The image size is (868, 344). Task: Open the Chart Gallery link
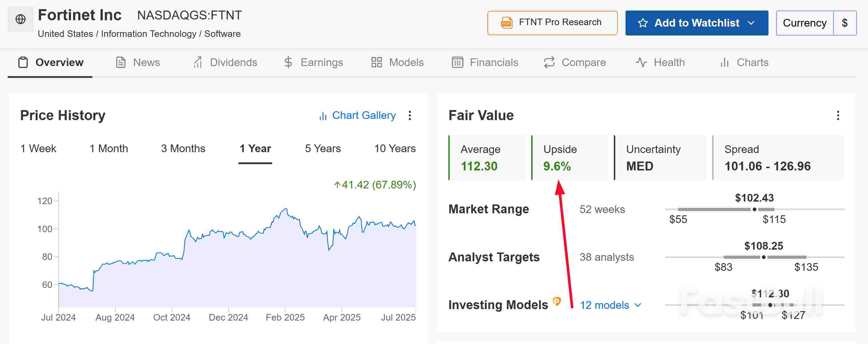[364, 115]
